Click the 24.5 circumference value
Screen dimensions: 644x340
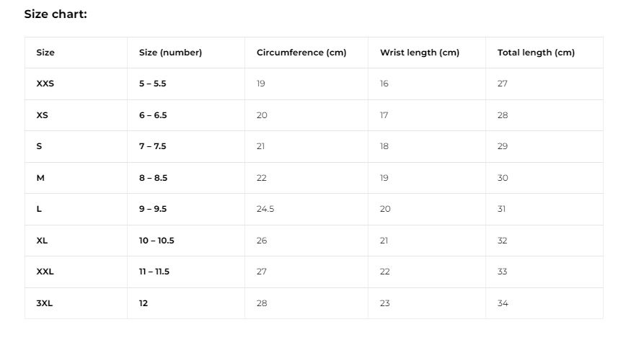click(x=265, y=209)
